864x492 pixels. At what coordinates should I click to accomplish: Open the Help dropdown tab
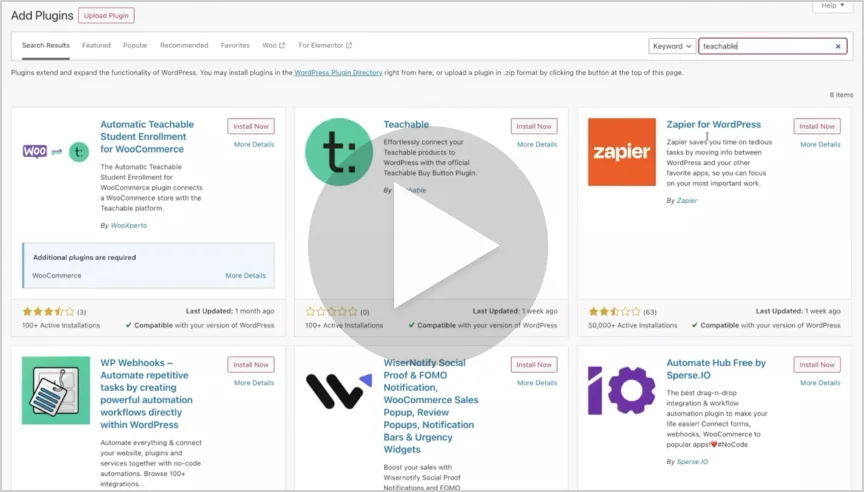click(x=833, y=6)
